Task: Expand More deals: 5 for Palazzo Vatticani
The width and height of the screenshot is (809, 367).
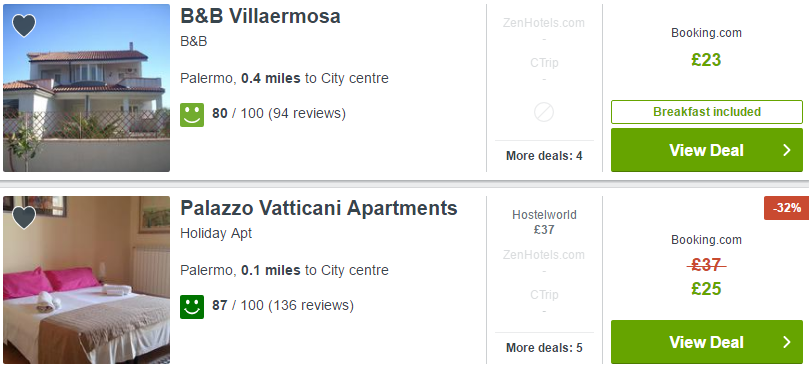Action: tap(544, 348)
